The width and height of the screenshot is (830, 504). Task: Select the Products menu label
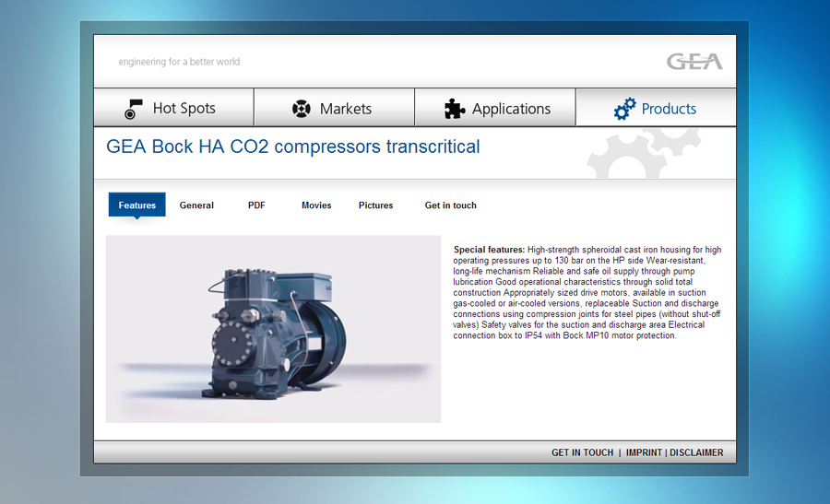pos(669,109)
